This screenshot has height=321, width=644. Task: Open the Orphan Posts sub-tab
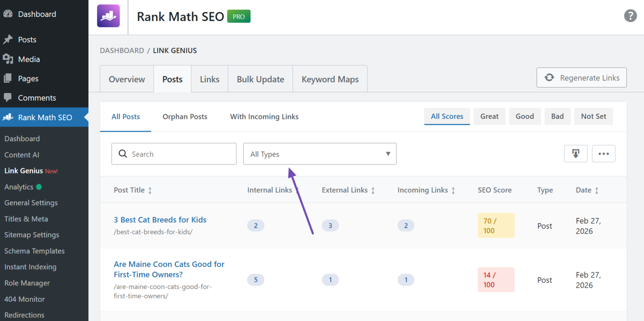tap(185, 117)
